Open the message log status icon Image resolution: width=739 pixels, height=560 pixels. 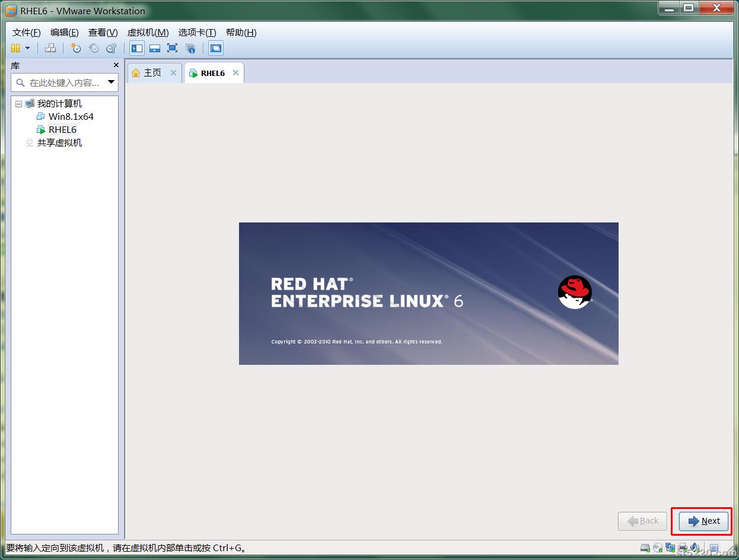[714, 548]
